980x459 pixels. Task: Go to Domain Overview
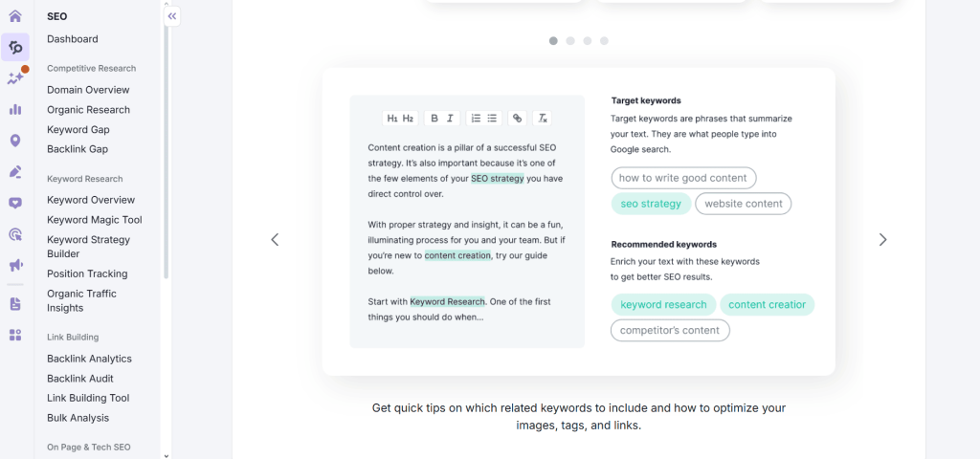[x=88, y=90]
